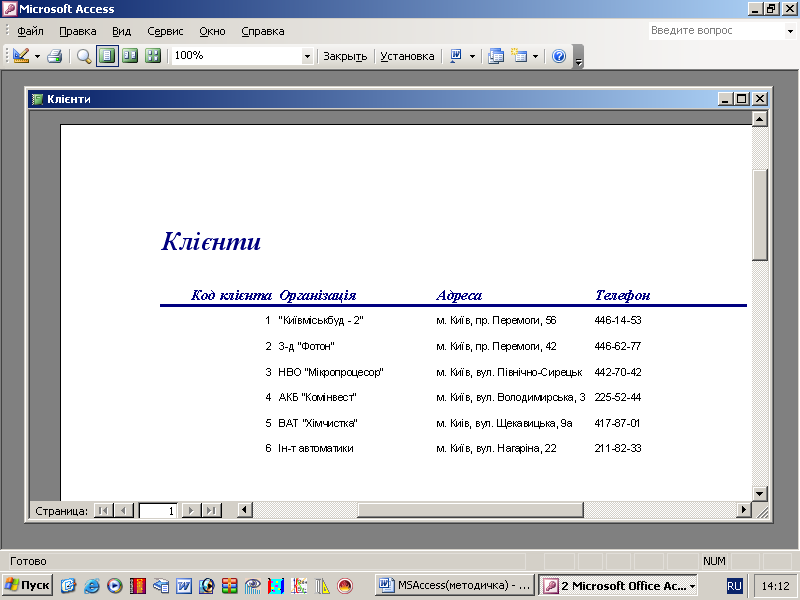Screen dimensions: 800x600
Task: Click the АКБ "Комінвест" entry
Action: (317, 397)
